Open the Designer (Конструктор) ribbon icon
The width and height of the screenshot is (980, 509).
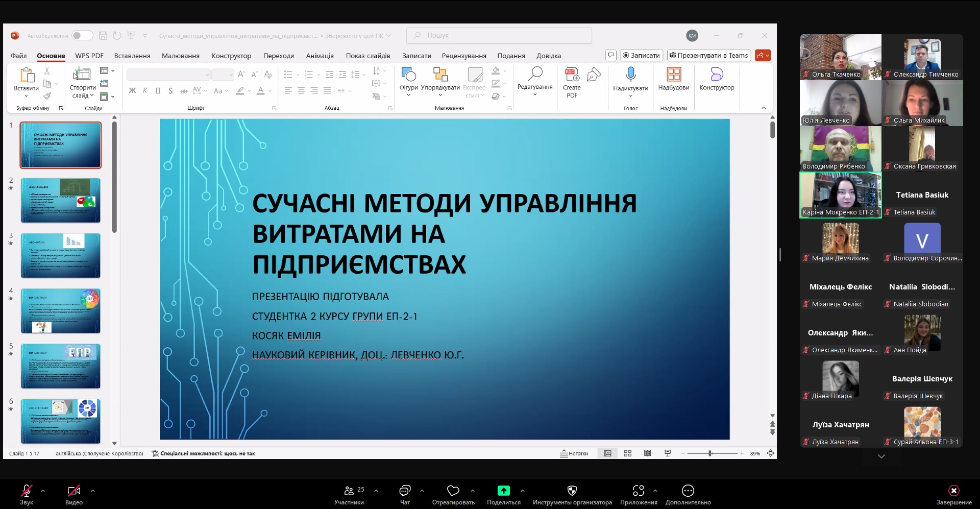click(717, 76)
